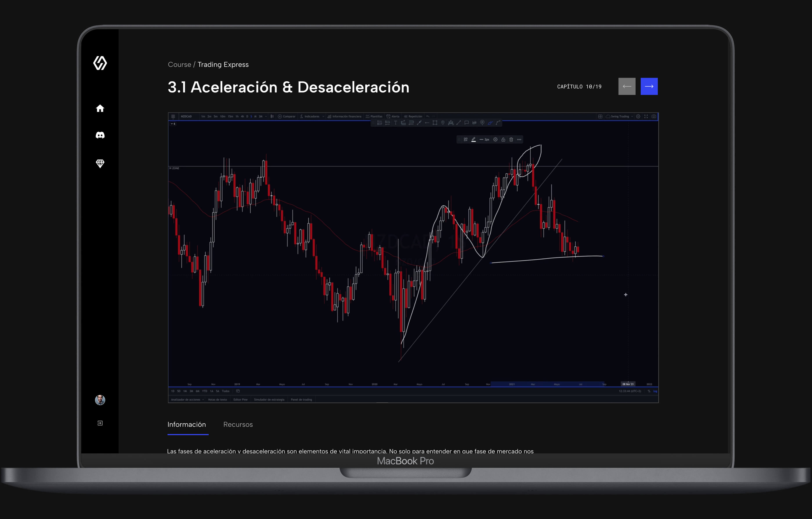Collapse the indicator legend showing 6

tap(173, 124)
